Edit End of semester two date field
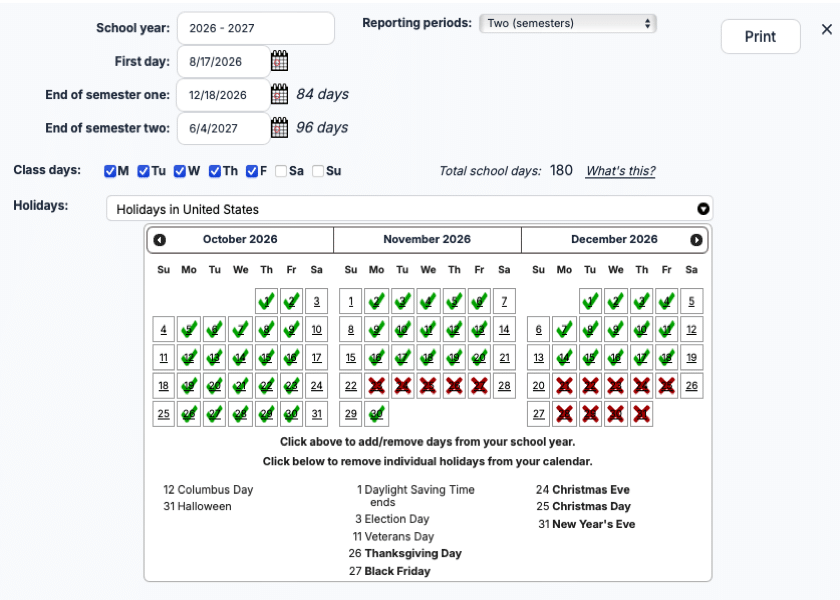This screenshot has height=600, width=840. [x=224, y=128]
